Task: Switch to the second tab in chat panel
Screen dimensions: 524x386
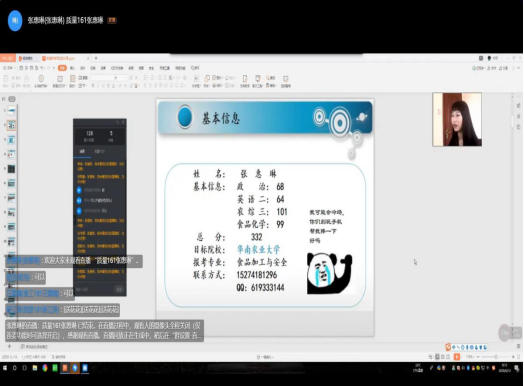Action: click(x=100, y=151)
